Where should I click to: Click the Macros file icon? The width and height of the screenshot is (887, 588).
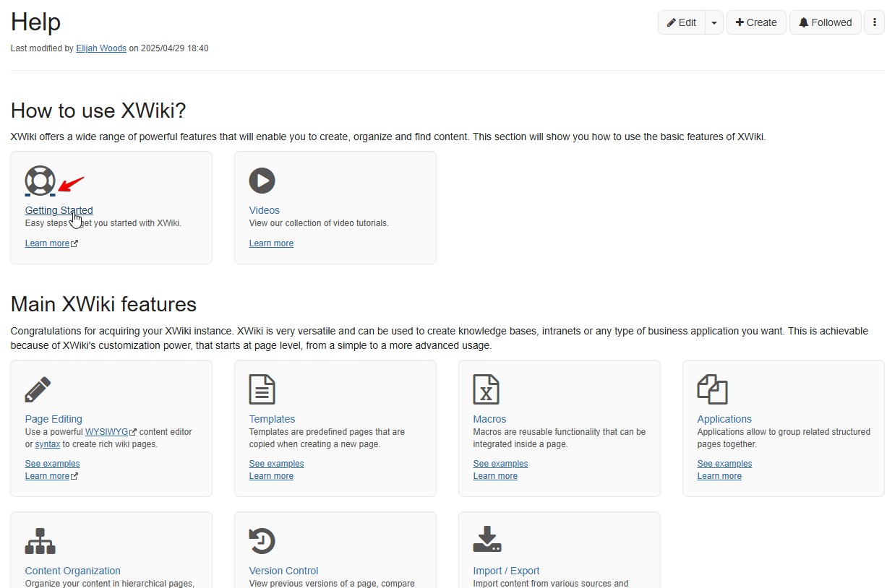pos(487,389)
